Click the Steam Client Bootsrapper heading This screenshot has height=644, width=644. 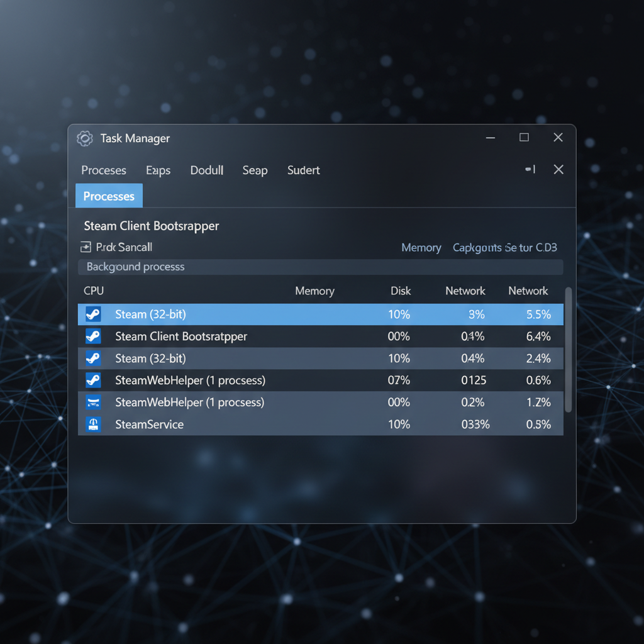[152, 226]
